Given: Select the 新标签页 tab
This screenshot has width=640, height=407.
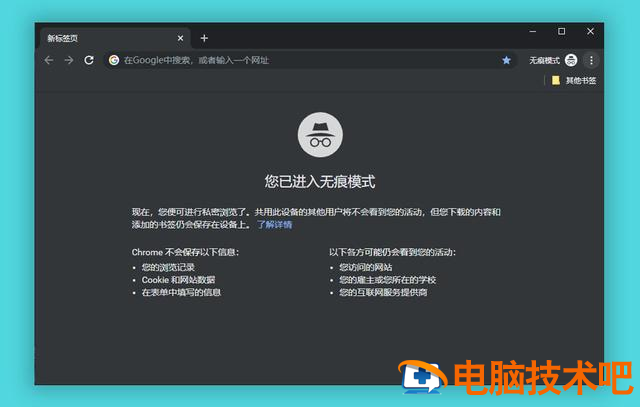Looking at the screenshot, I should pos(115,38).
